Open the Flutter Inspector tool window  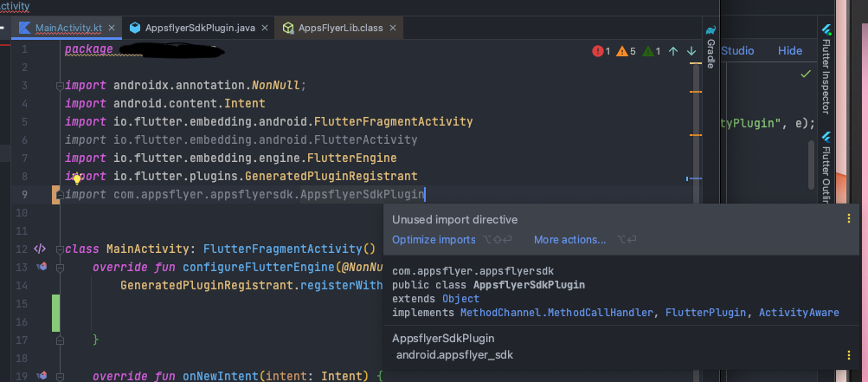tap(826, 68)
